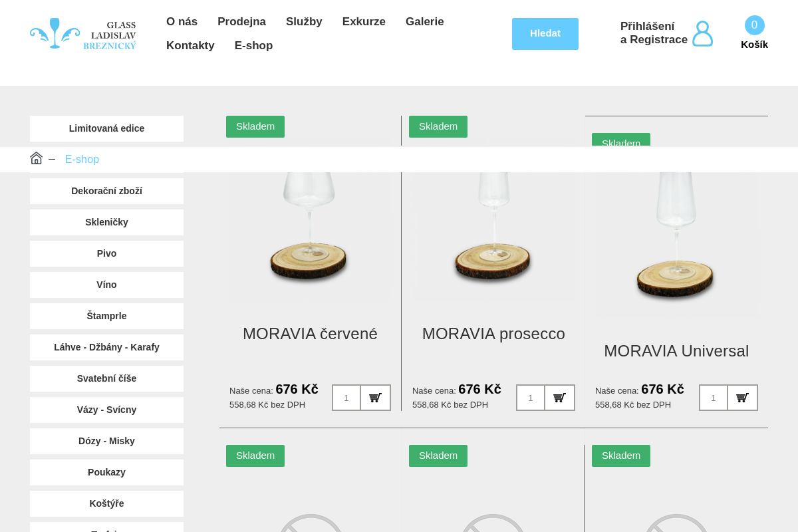
Task: Open MORAVIA prosecco product title
Action: click(493, 334)
